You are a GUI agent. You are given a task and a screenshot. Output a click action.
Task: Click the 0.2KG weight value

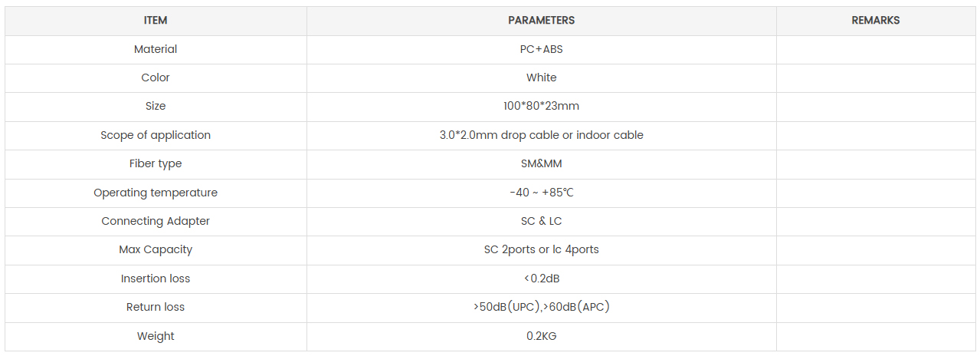click(x=541, y=336)
